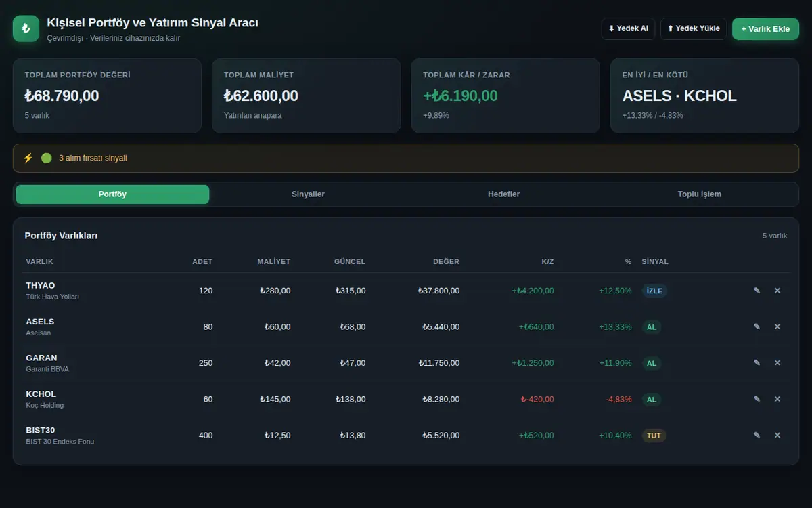Click the AL signal badge for GARAN
812x508 pixels.
pos(652,363)
